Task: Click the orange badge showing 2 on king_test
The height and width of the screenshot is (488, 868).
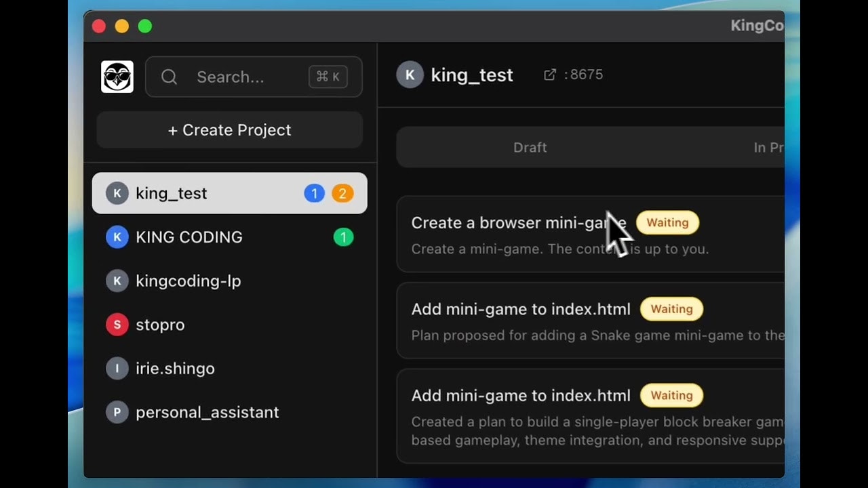Action: click(342, 193)
